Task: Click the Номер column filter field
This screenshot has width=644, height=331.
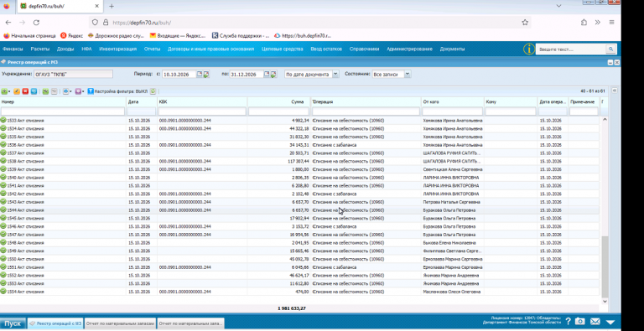Action: 63,111
